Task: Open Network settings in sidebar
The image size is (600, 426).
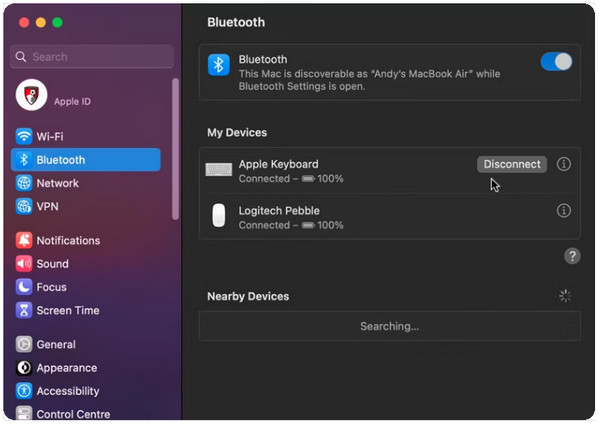Action: pyautogui.click(x=86, y=183)
